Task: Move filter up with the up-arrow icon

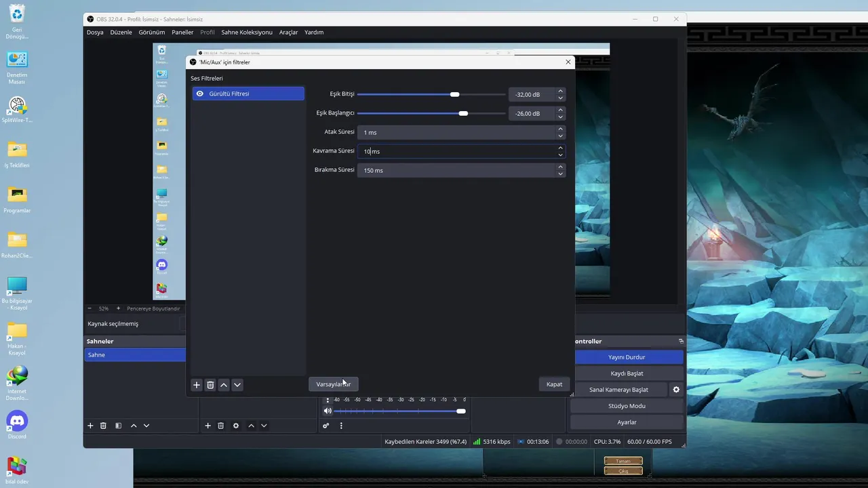Action: 224,385
